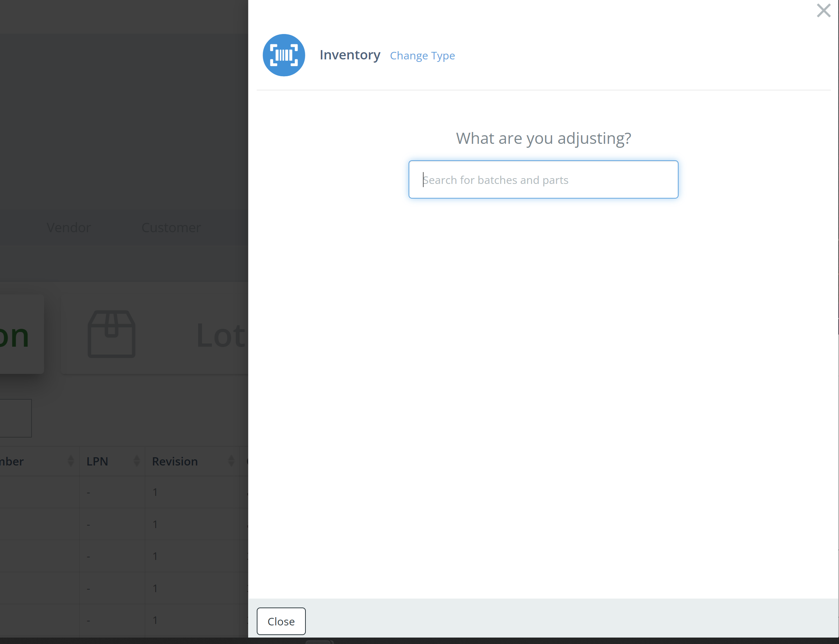Click the 'What are you adjusting?' heading
The image size is (839, 644).
[x=543, y=138]
